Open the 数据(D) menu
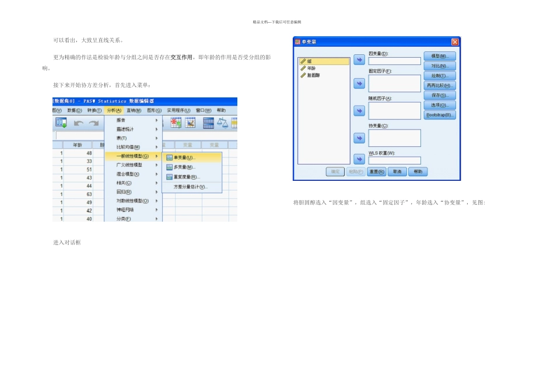This screenshot has height=392, width=554. [75, 111]
